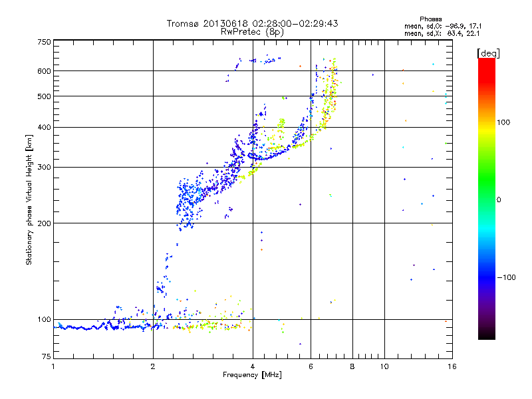
Task: Click the y-axis label 'Stationary phase Virtual Height [km]'
Action: coord(29,199)
